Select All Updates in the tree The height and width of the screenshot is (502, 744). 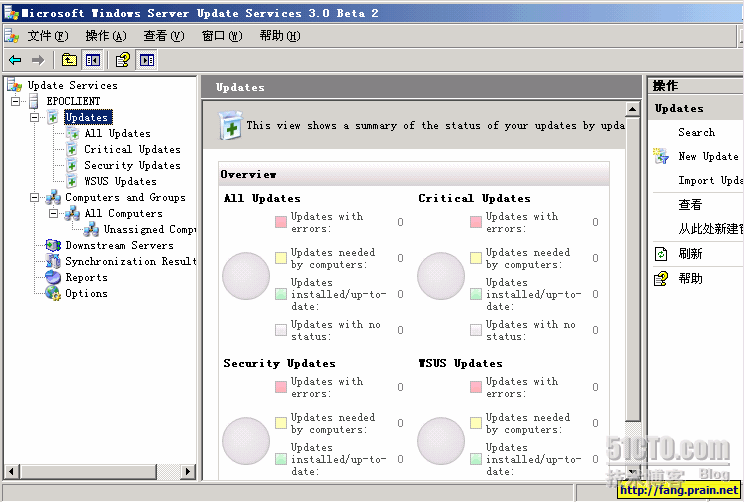(x=117, y=133)
